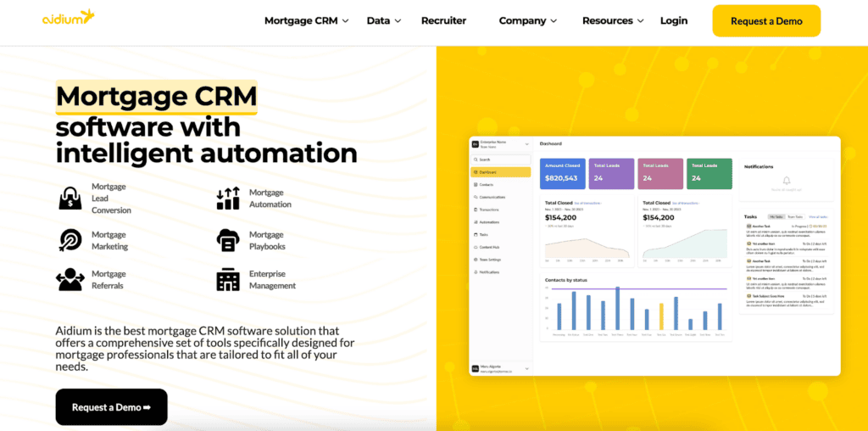Open the Mortgage Automation link
Image resolution: width=868 pixels, height=431 pixels.
pos(270,199)
